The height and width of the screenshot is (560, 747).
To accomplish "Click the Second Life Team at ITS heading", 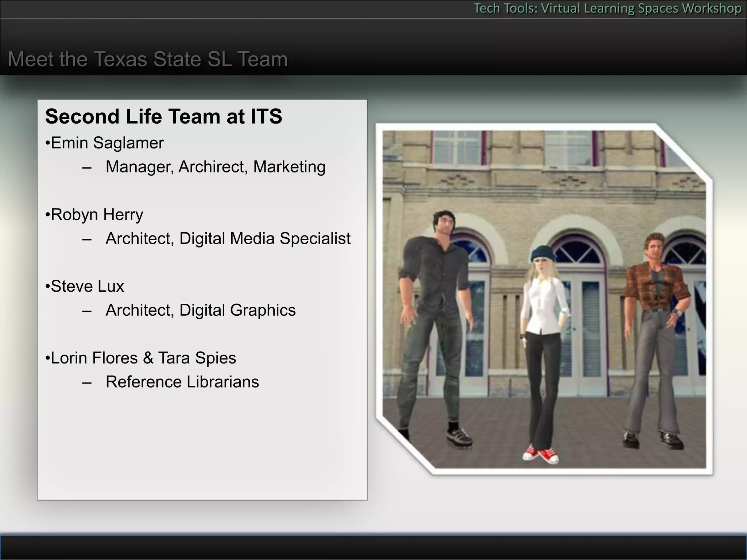I will tap(163, 116).
